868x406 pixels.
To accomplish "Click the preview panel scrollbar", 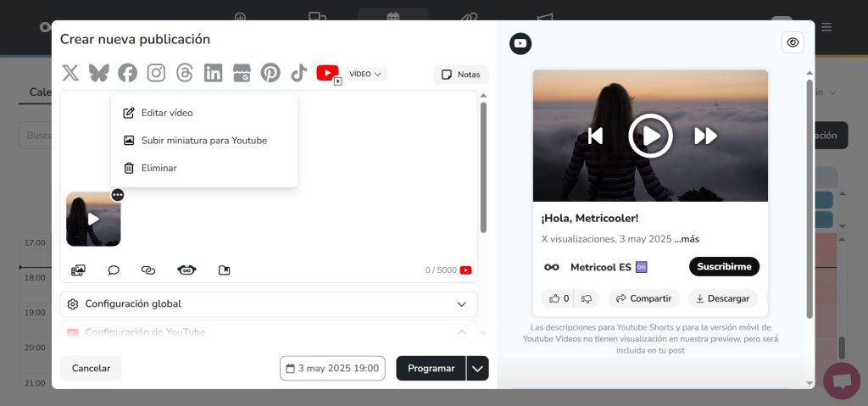I will point(810,199).
